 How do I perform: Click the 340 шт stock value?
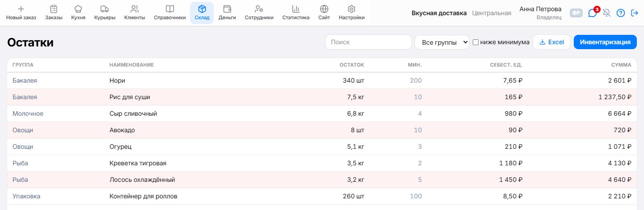(353, 80)
